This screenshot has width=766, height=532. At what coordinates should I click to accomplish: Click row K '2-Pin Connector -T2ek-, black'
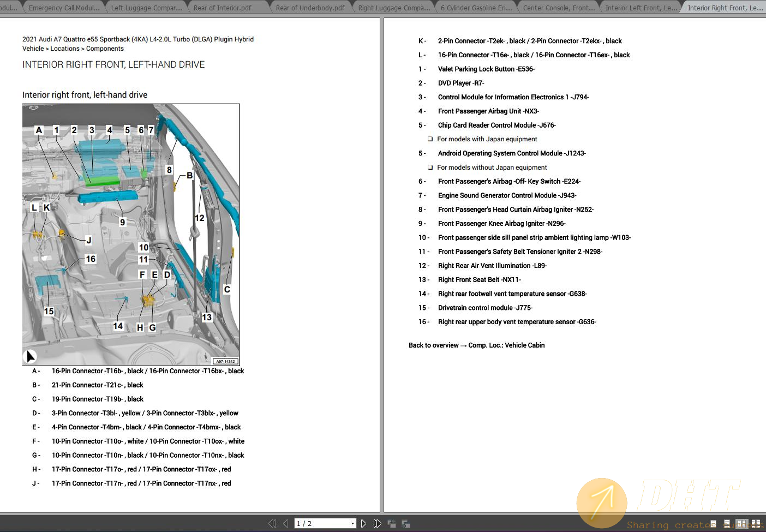[x=520, y=41]
